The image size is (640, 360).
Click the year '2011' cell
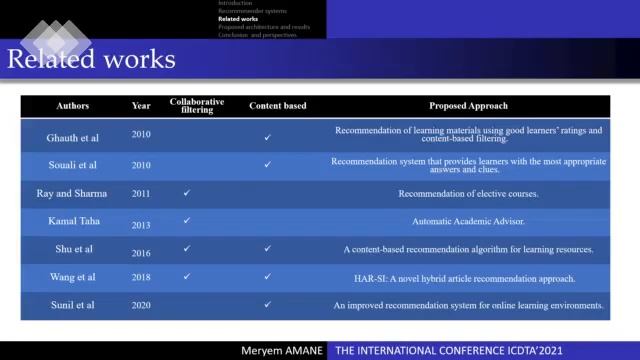click(141, 194)
